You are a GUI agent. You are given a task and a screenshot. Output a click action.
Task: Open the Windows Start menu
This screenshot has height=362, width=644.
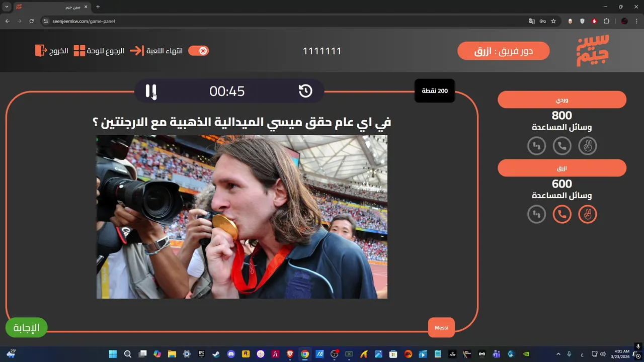(113, 354)
